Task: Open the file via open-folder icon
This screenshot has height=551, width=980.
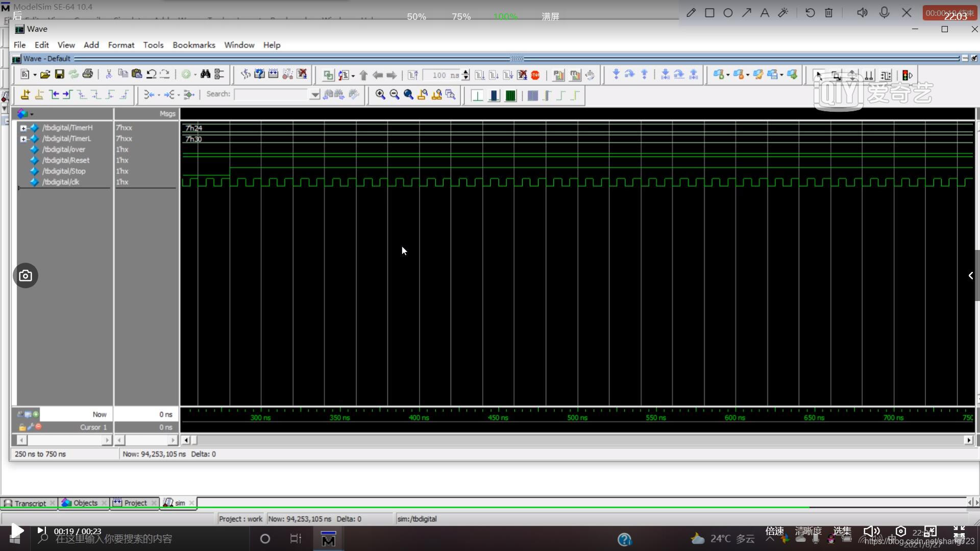Action: point(45,75)
